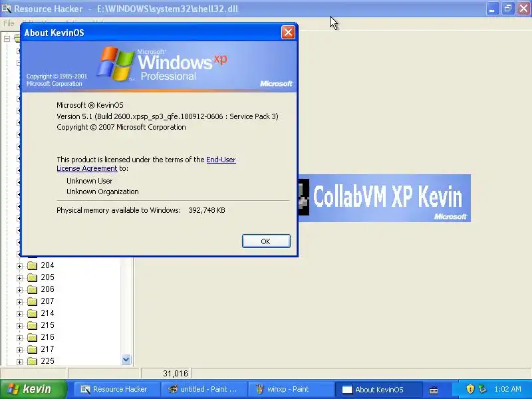Close the About KevinOS dialog
Screen dimensions: 532x399
pos(288,33)
